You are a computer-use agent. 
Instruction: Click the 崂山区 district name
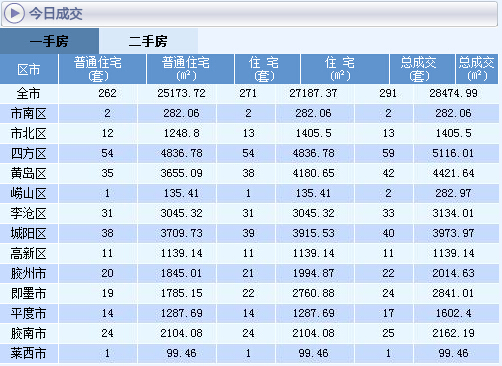click(x=29, y=194)
